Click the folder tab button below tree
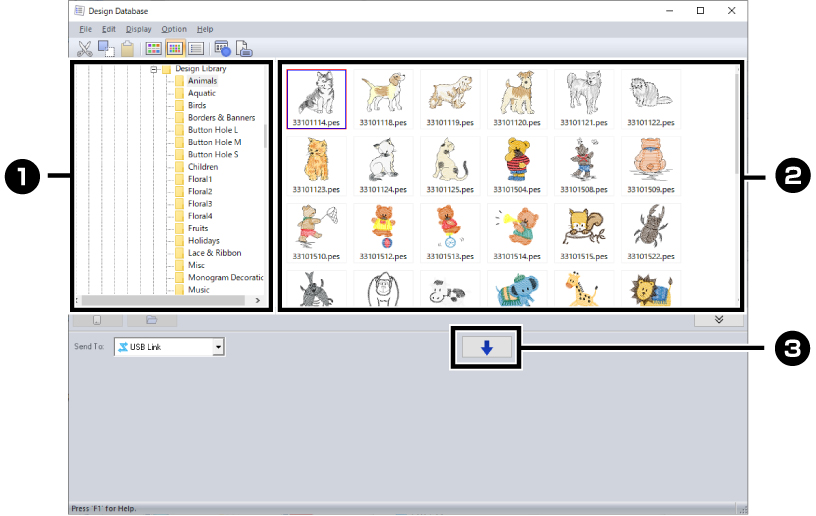 152,320
